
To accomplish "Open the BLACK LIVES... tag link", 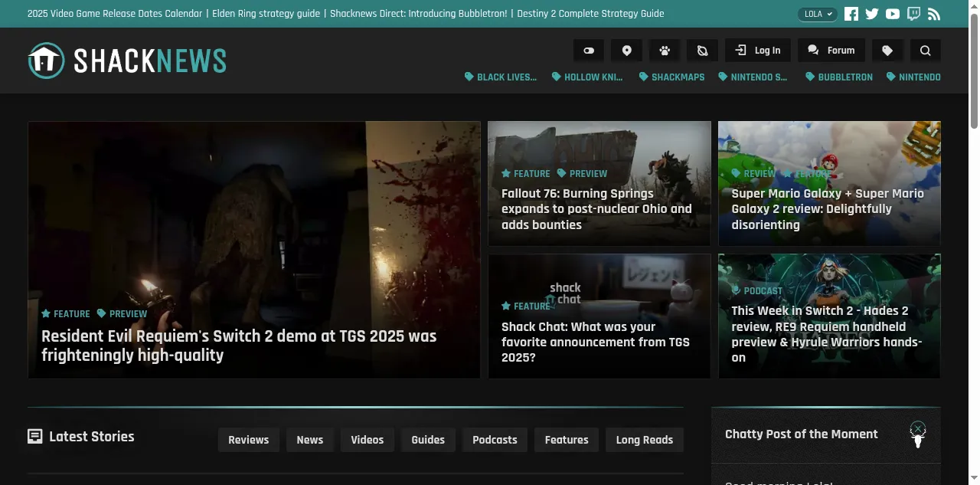I will (x=501, y=77).
